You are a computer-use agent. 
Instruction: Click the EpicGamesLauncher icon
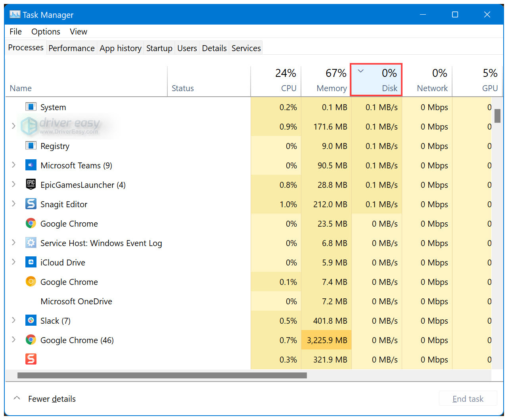pyautogui.click(x=31, y=184)
